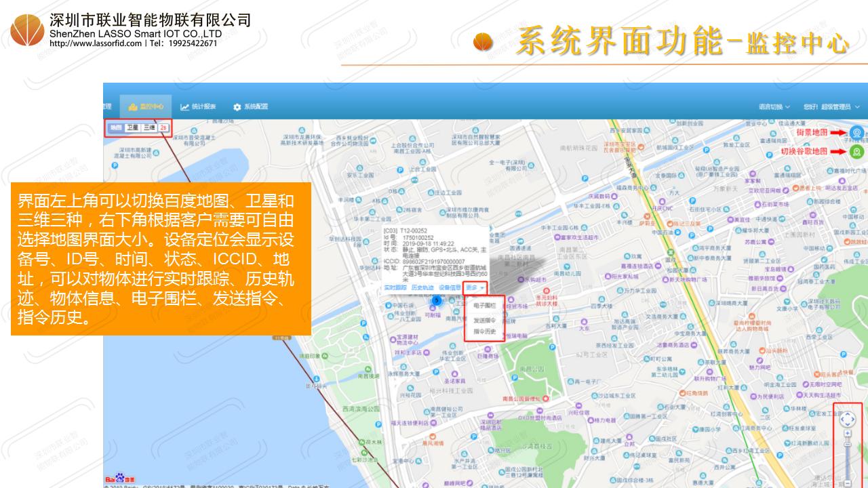Switch map to 卫星 satellite view
This screenshot has height=488, width=868.
(x=132, y=127)
